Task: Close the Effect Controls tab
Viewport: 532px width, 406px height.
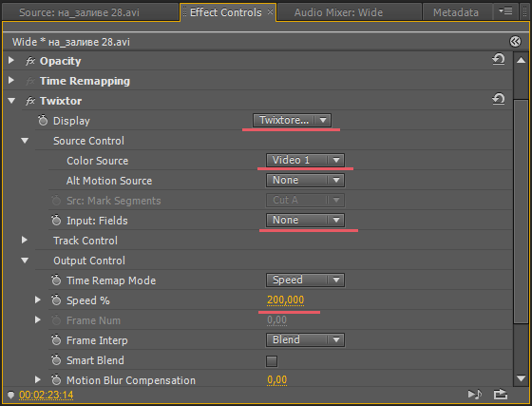Action: (x=270, y=11)
